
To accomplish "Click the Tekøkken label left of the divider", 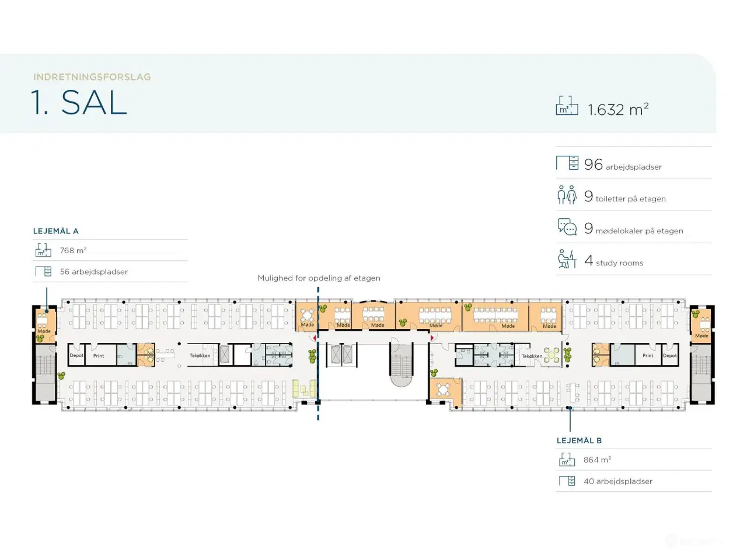I will tap(200, 355).
